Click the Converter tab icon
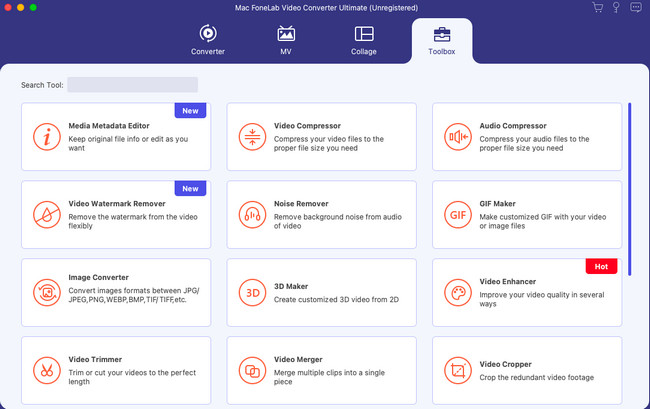Image resolution: width=650 pixels, height=409 pixels. 208,34
